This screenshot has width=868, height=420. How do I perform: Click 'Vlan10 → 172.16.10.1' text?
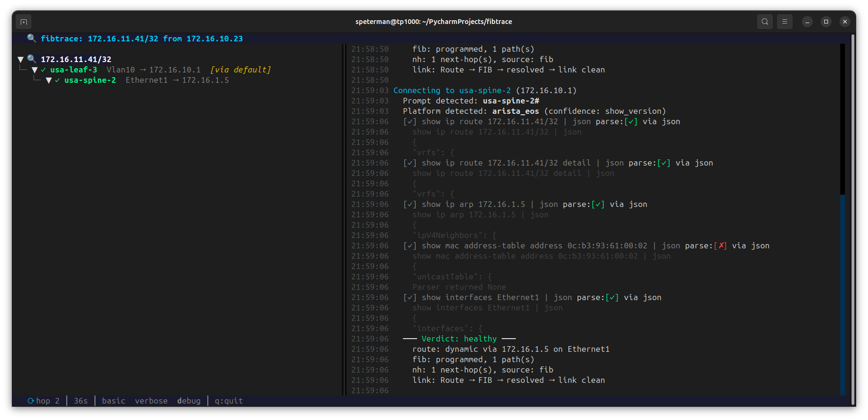coord(154,70)
